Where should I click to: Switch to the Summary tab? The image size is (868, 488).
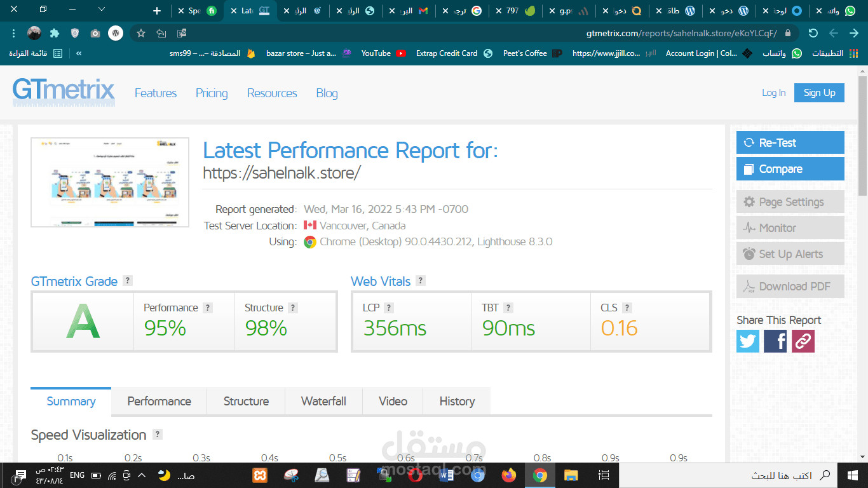[71, 402]
